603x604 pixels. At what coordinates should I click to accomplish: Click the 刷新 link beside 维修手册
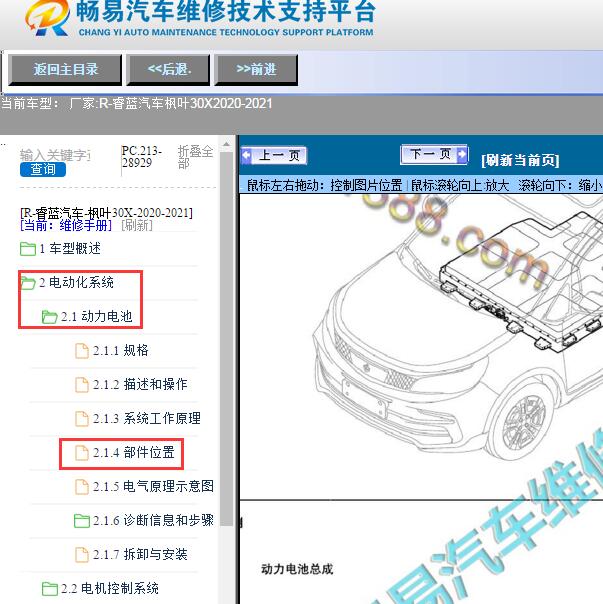tap(137, 225)
